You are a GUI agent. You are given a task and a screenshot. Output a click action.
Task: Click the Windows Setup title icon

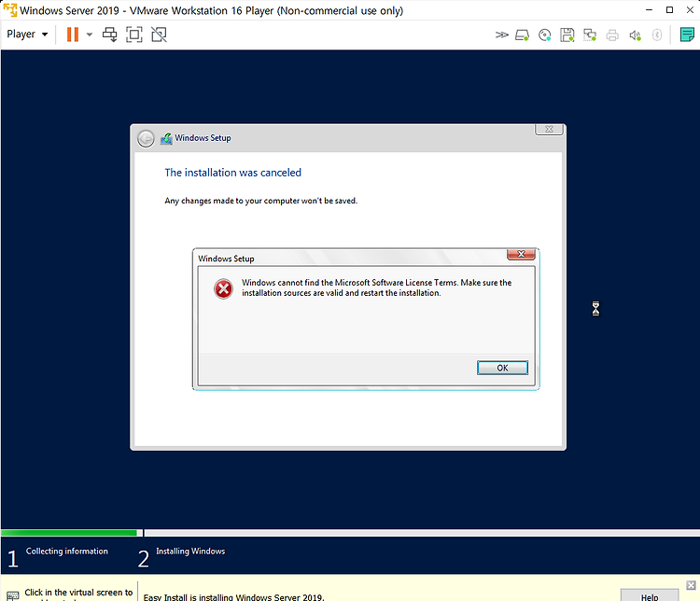[x=166, y=138]
